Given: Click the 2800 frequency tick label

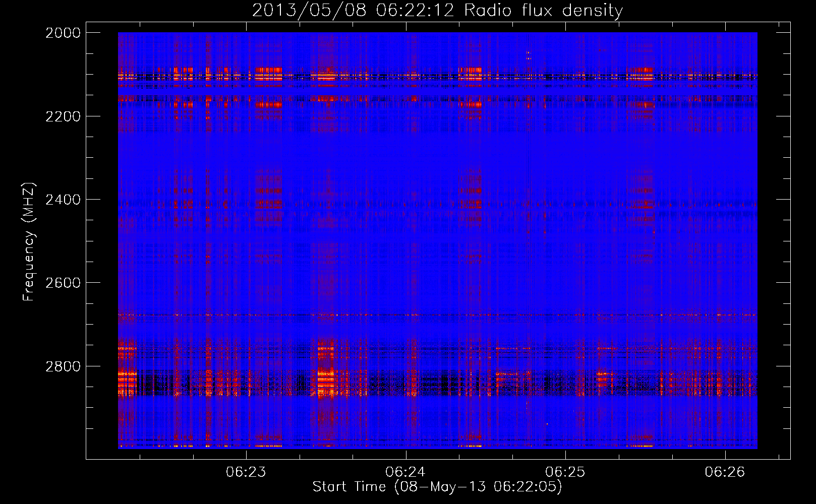Looking at the screenshot, I should 63,366.
